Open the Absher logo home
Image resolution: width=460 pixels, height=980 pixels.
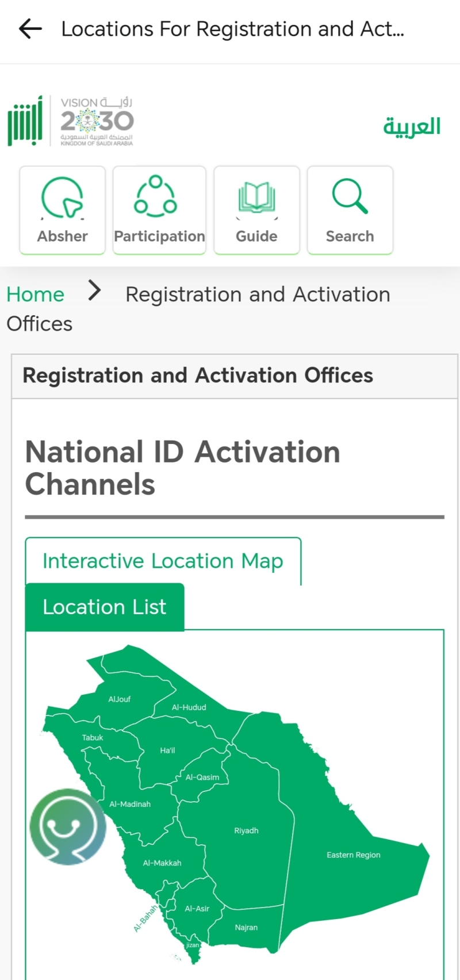(25, 121)
